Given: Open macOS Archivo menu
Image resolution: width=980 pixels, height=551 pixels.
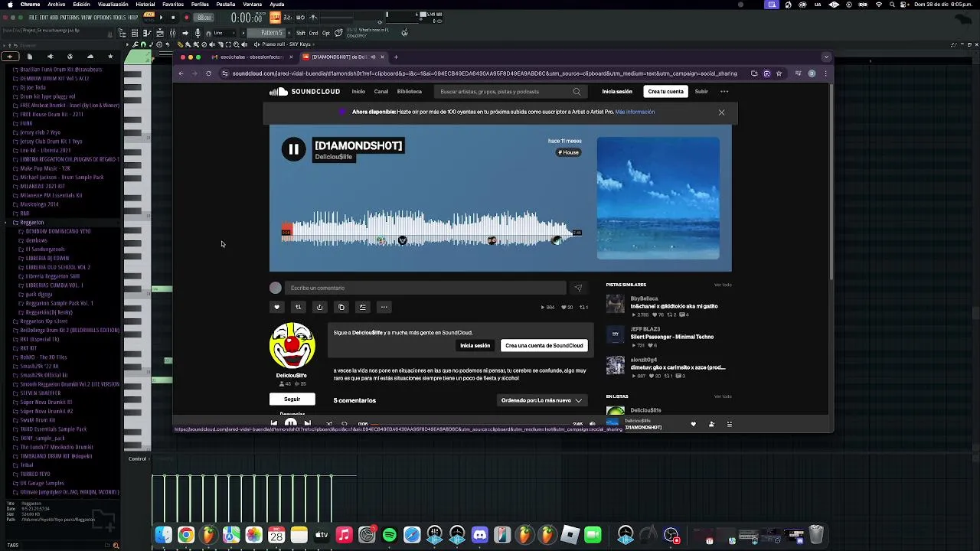Looking at the screenshot, I should 57,5.
